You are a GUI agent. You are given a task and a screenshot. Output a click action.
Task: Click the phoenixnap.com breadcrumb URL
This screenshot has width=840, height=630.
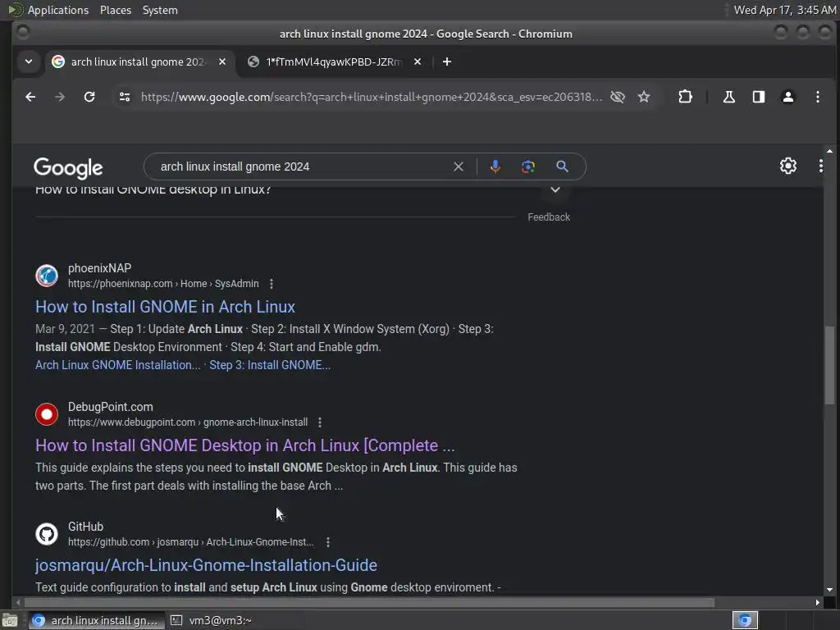point(163,284)
